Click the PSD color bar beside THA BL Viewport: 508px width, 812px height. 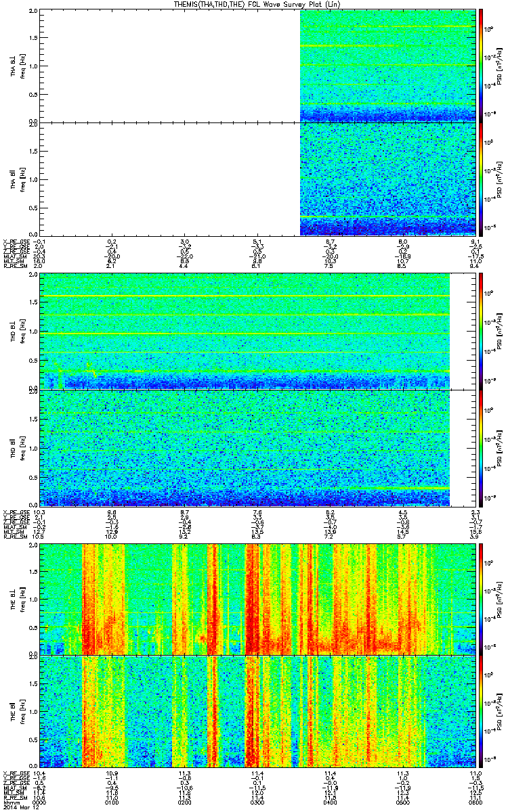[x=481, y=66]
